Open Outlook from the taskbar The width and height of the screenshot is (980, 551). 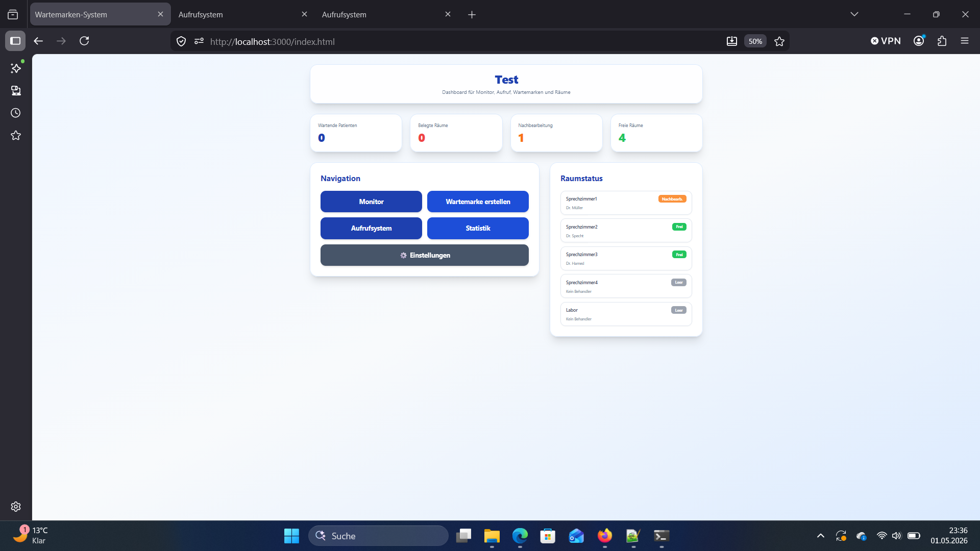pyautogui.click(x=576, y=536)
